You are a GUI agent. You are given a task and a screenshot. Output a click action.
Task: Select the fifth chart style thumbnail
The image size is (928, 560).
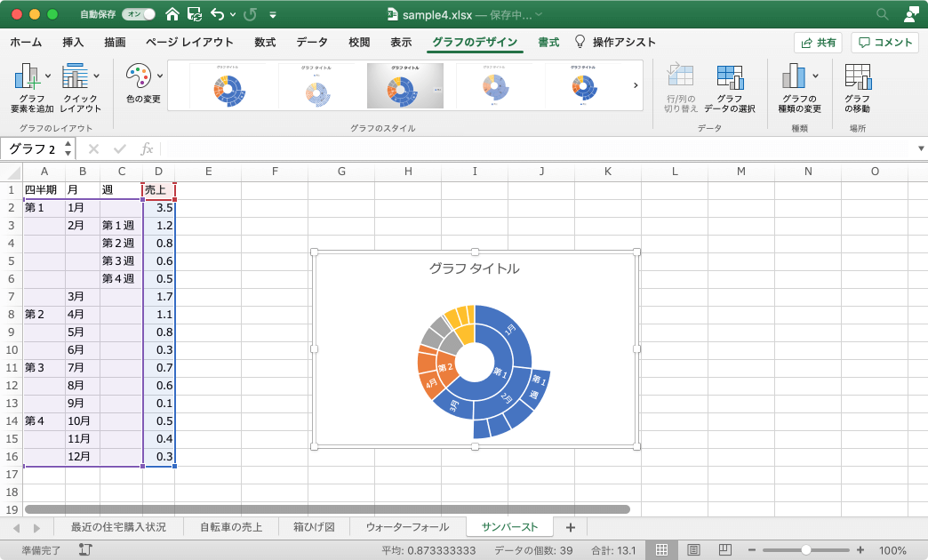point(583,86)
